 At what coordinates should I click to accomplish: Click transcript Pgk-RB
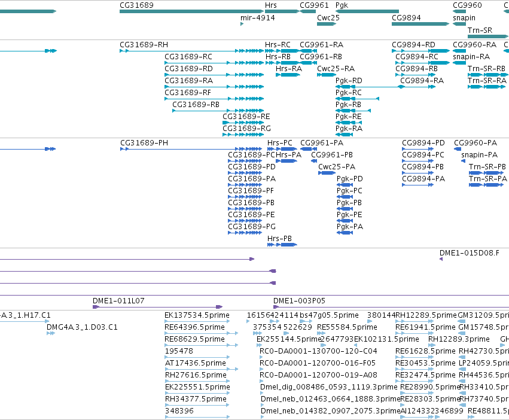tap(353, 111)
